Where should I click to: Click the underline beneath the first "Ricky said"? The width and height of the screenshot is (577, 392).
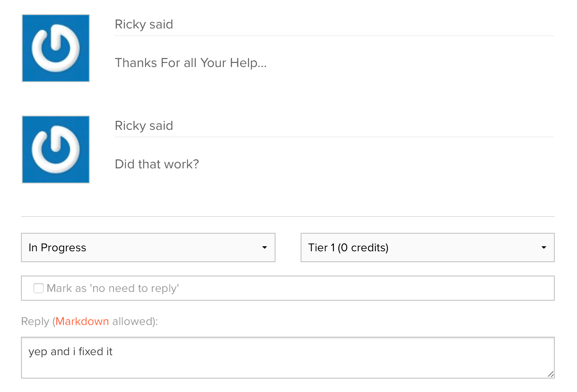coord(334,36)
